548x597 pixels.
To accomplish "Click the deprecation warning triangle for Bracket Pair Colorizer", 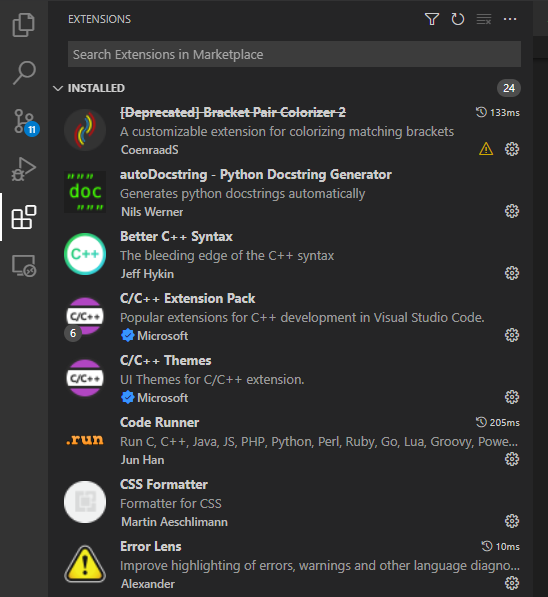I will tap(486, 149).
